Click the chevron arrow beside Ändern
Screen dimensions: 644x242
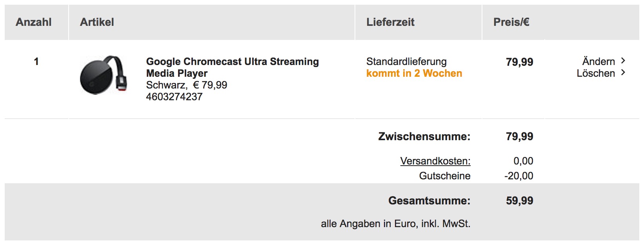(623, 61)
